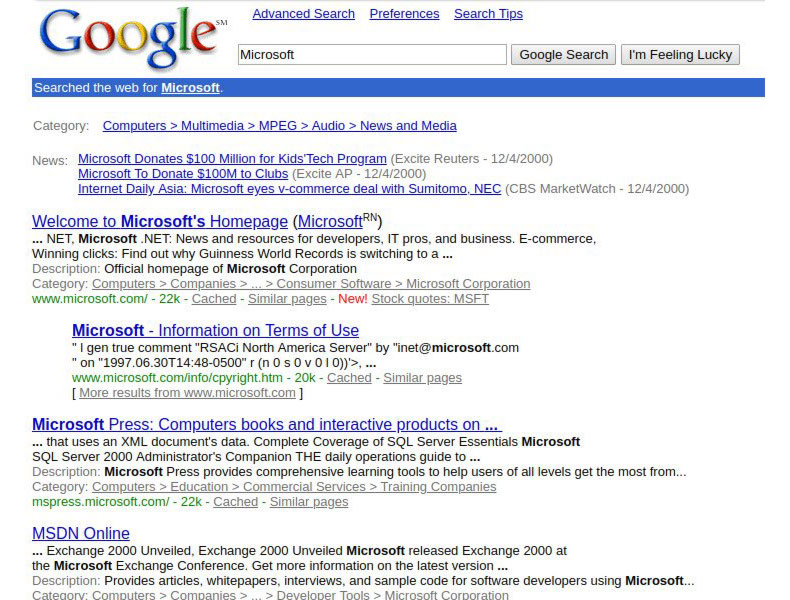The image size is (790, 600).
Task: Open the Preferences link
Action: [404, 14]
